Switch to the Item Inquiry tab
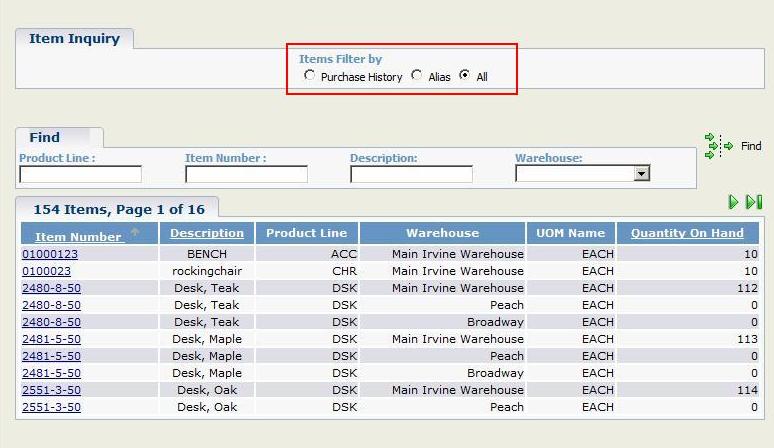 (x=74, y=39)
